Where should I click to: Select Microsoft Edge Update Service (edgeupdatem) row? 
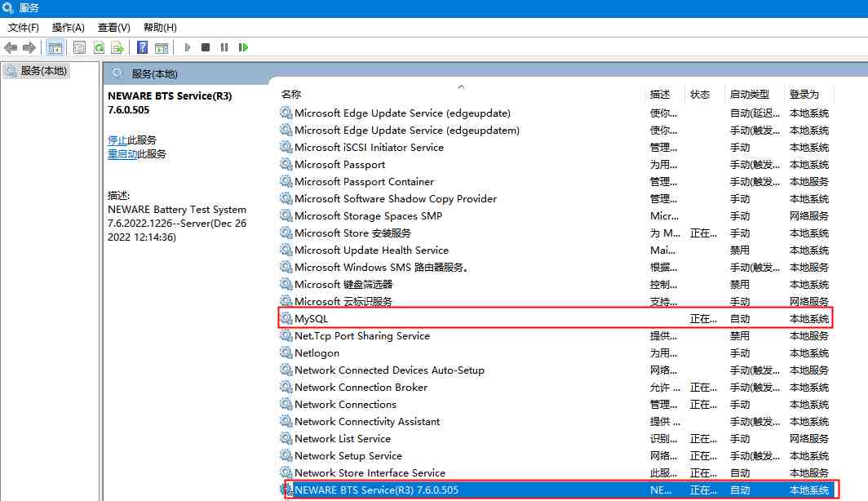point(555,130)
